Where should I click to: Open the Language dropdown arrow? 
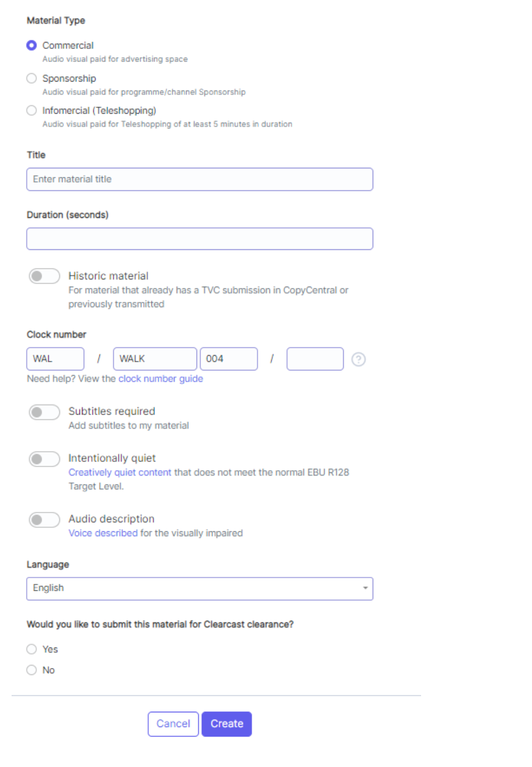tap(365, 588)
